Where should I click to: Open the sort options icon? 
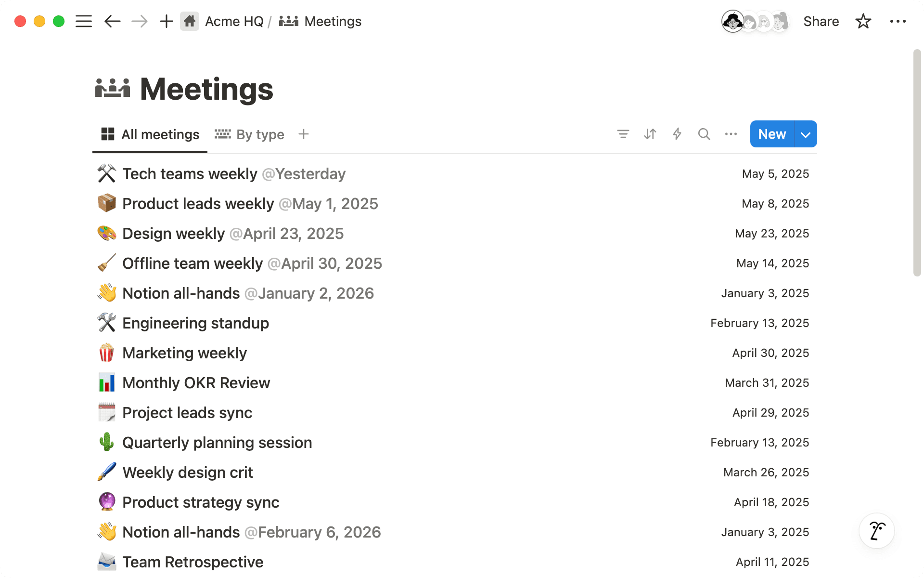[650, 134]
